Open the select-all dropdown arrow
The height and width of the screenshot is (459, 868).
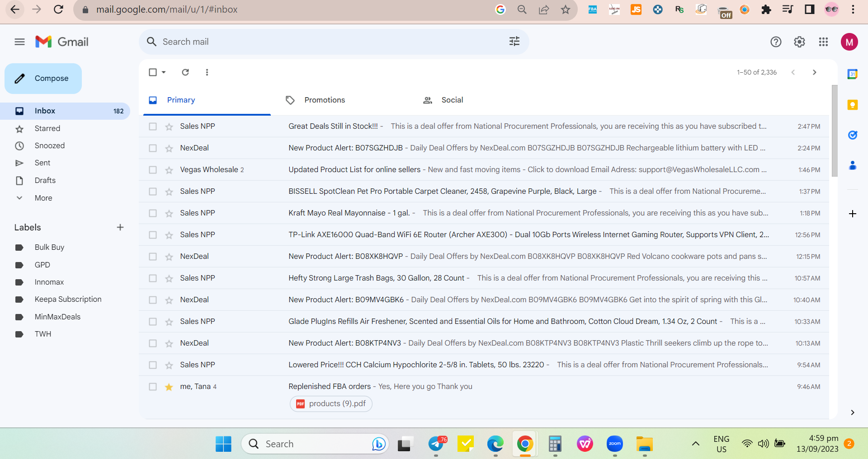click(x=164, y=72)
